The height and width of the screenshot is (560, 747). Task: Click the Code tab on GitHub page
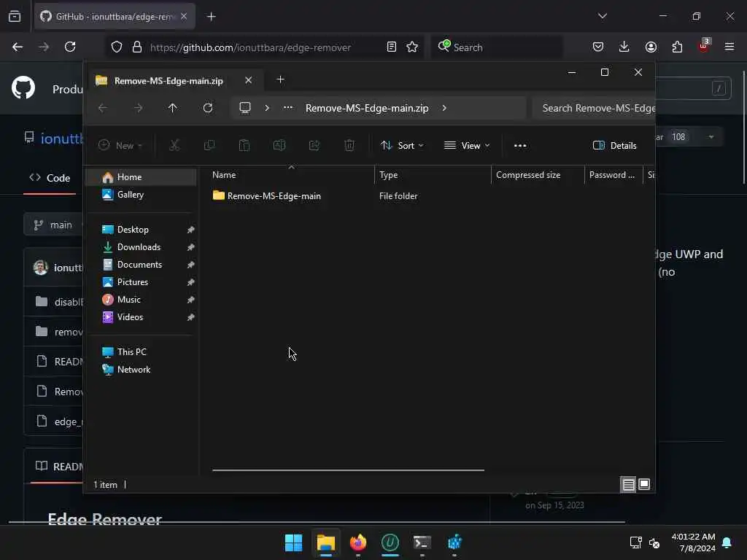[x=50, y=178]
